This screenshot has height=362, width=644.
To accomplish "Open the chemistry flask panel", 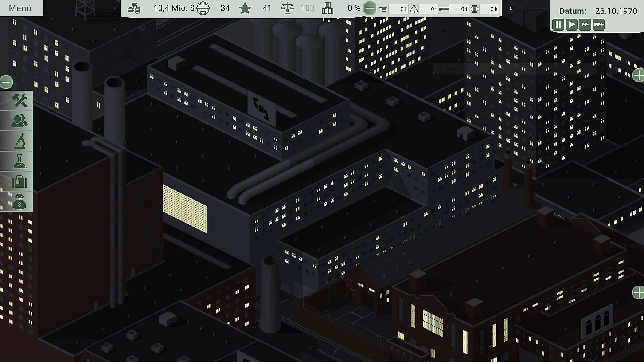I will point(19,161).
